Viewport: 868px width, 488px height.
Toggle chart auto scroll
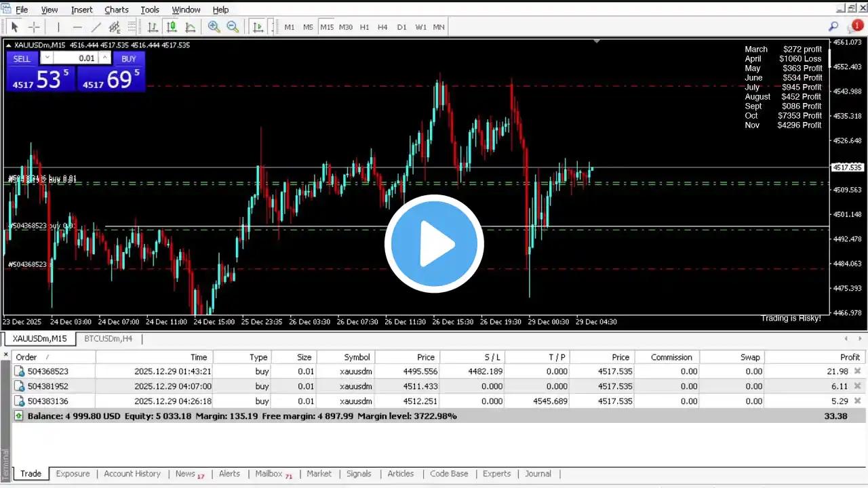[258, 27]
